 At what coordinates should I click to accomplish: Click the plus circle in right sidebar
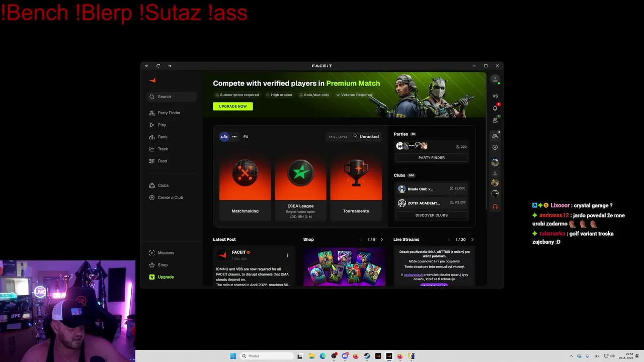tap(495, 147)
